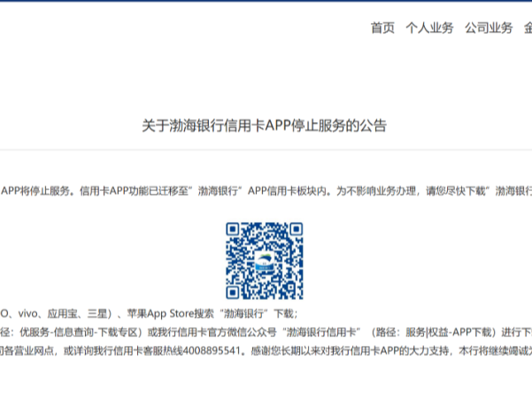Click the text 为不影响业务办理
This screenshot has width=532, height=399.
pos(376,191)
